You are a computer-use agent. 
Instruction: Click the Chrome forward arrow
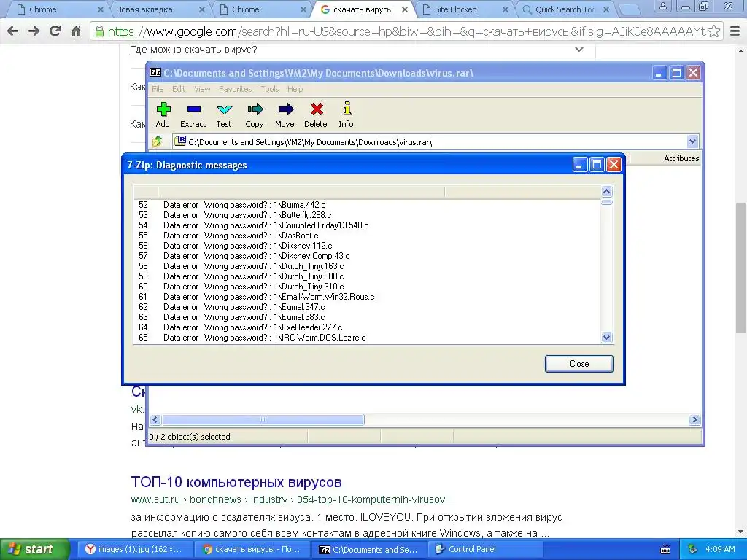point(34,31)
